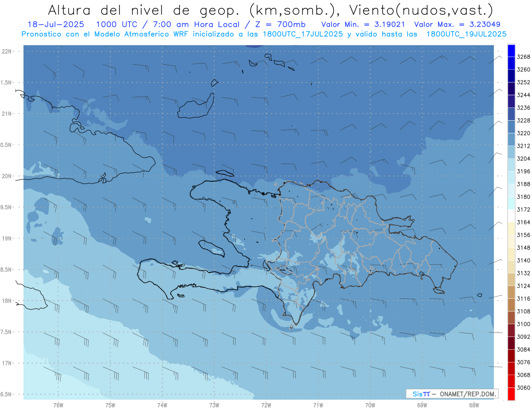Click the colorbar value '3180'
Screen dimensions: 532x411
pyautogui.click(x=524, y=197)
